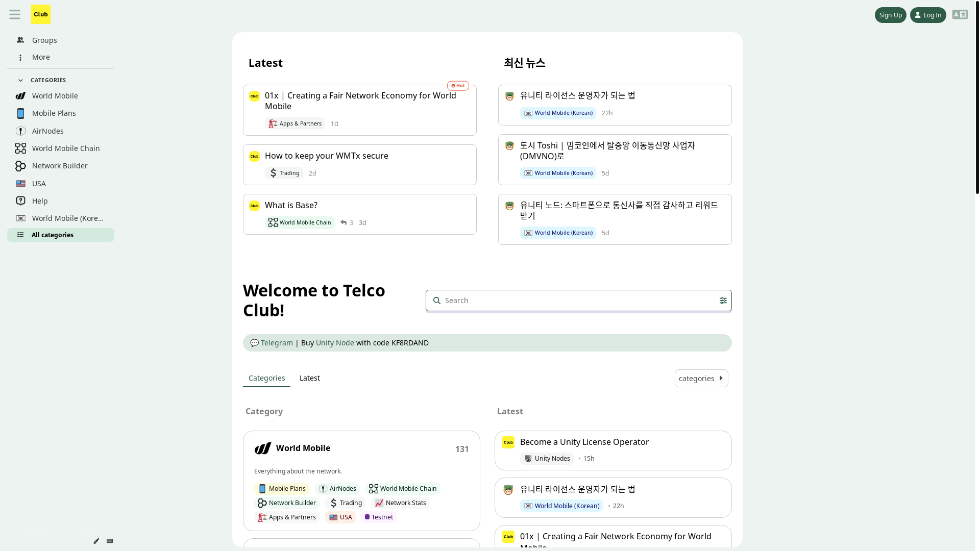
Task: Open Mobile Plans category in sidebar
Action: coord(61,113)
